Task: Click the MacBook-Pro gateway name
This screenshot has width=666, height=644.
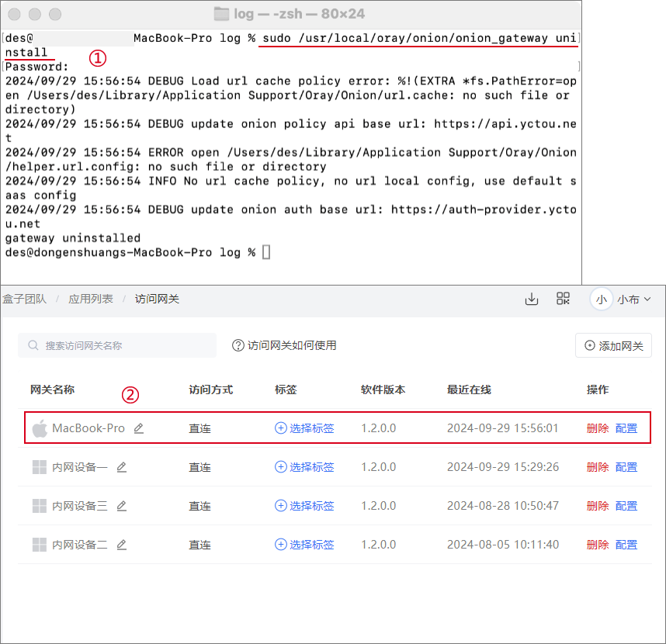Action: pos(88,428)
